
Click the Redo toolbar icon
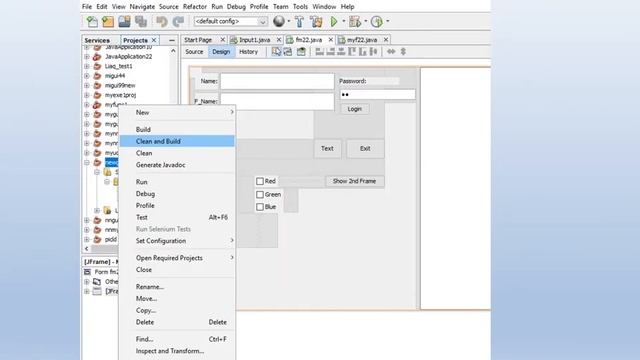tap(178, 21)
